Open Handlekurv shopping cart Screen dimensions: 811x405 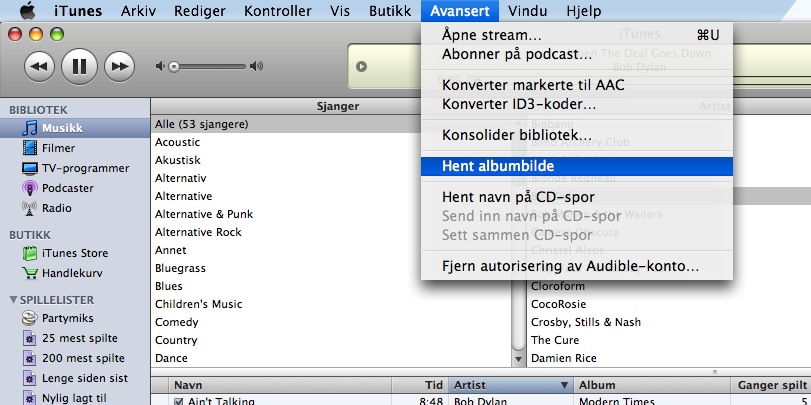coord(75,273)
